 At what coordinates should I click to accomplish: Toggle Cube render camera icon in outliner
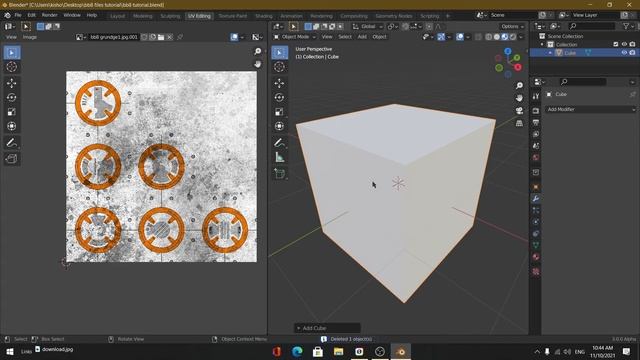tap(632, 53)
